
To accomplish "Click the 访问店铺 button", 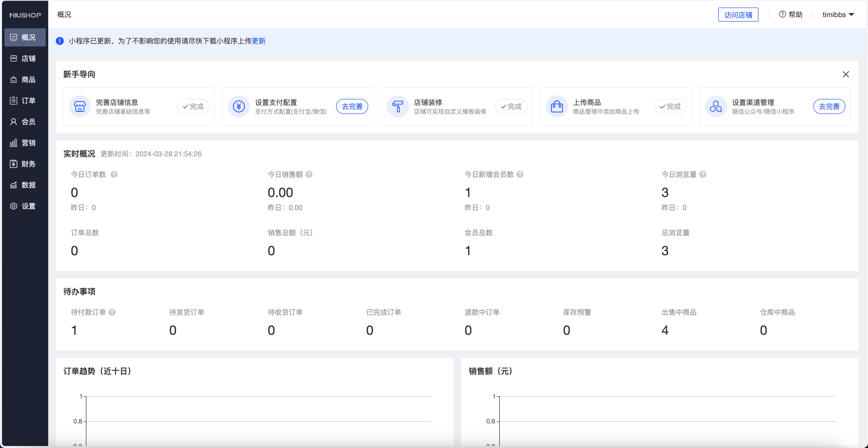I will pos(738,15).
